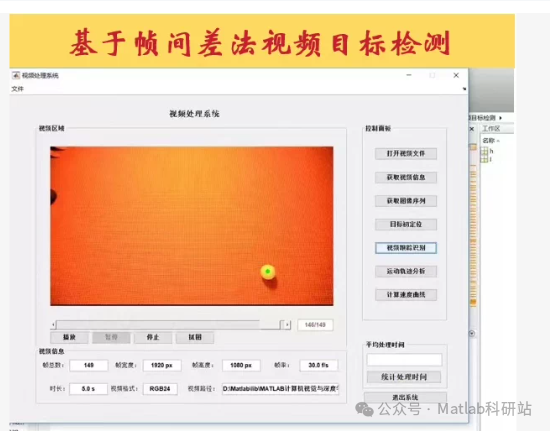Click the 统计处理时间 button
The height and width of the screenshot is (431, 550).
pyautogui.click(x=404, y=377)
